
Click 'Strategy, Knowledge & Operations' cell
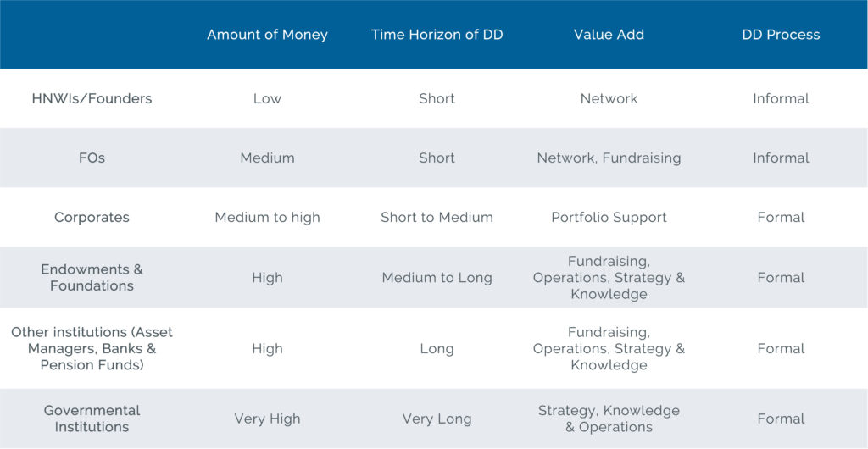click(x=609, y=419)
